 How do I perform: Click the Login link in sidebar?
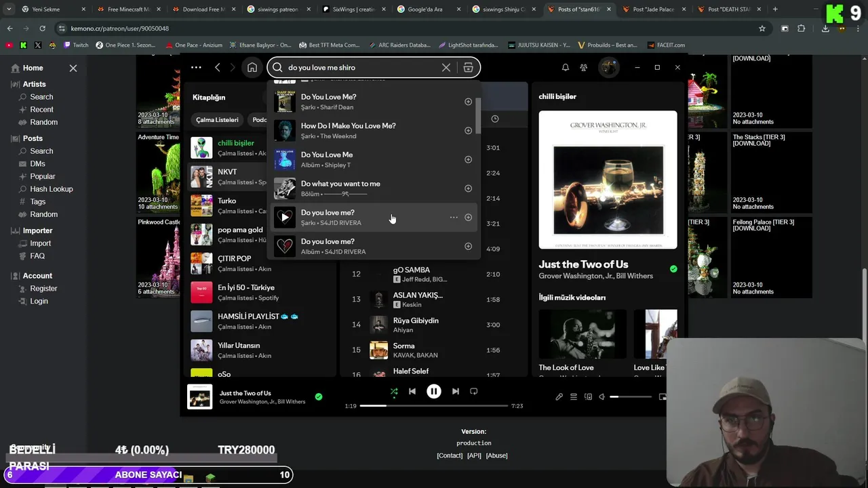point(39,301)
